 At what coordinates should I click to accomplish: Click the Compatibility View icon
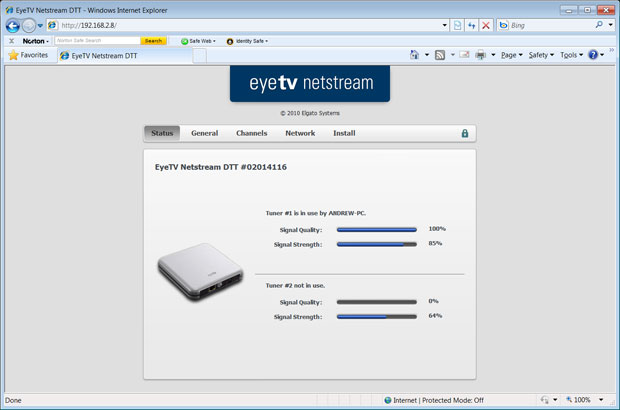(x=457, y=25)
